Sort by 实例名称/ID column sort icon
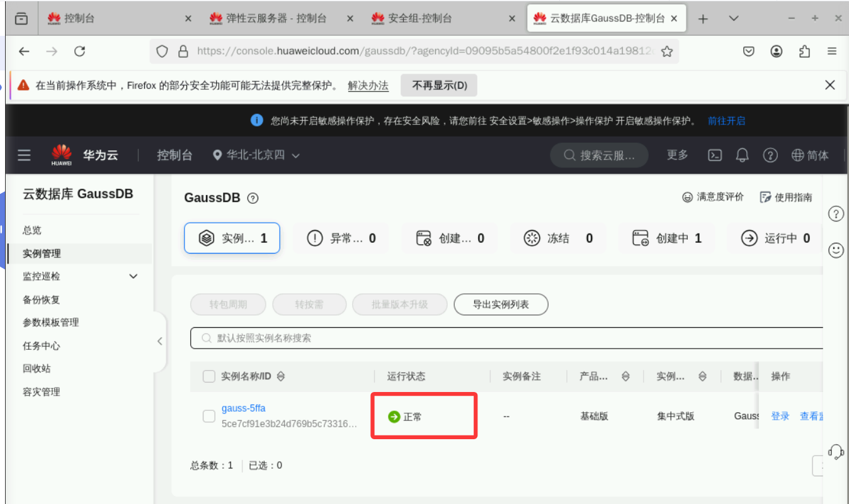The height and width of the screenshot is (504, 849). coord(281,376)
